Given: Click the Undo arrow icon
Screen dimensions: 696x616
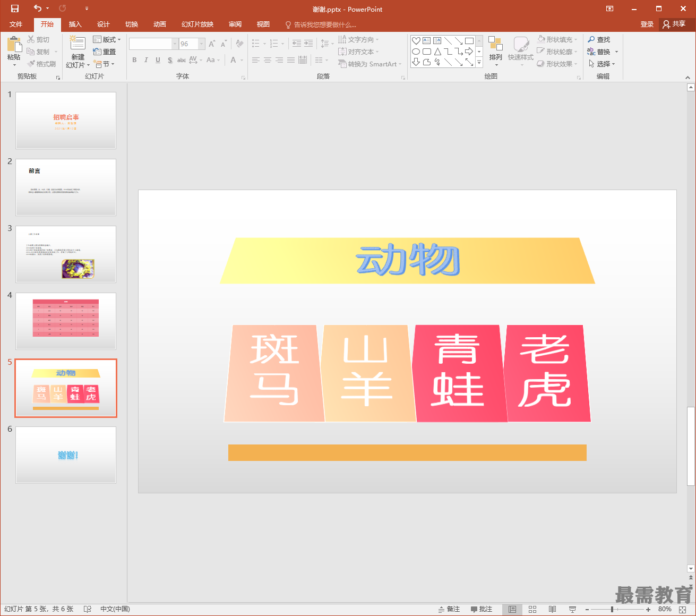Looking at the screenshot, I should point(37,8).
